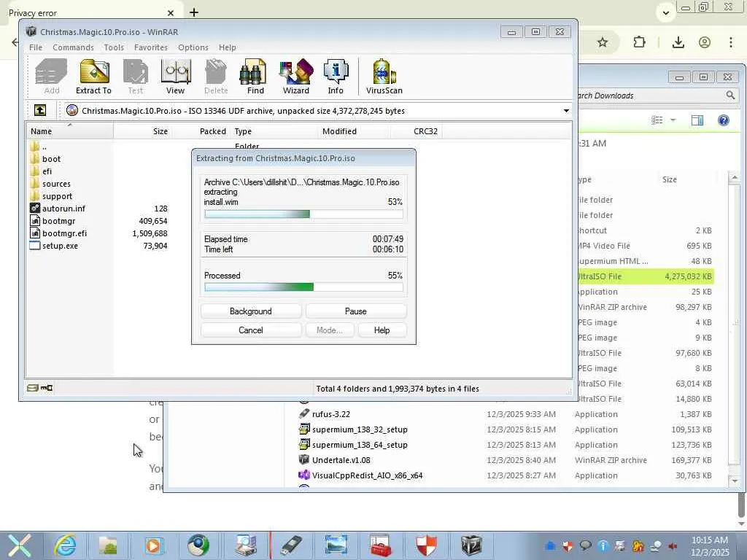The image size is (747, 560).
Task: Go up one level using the up-arrow icon
Action: (40, 111)
